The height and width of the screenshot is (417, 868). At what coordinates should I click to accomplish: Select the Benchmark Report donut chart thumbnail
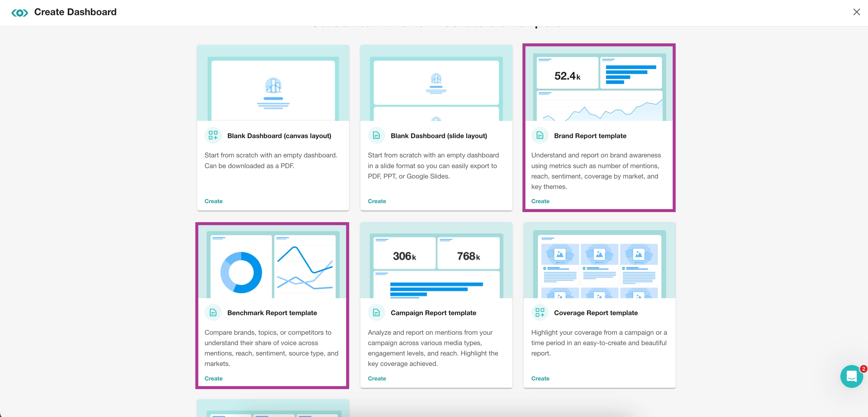pyautogui.click(x=272, y=262)
